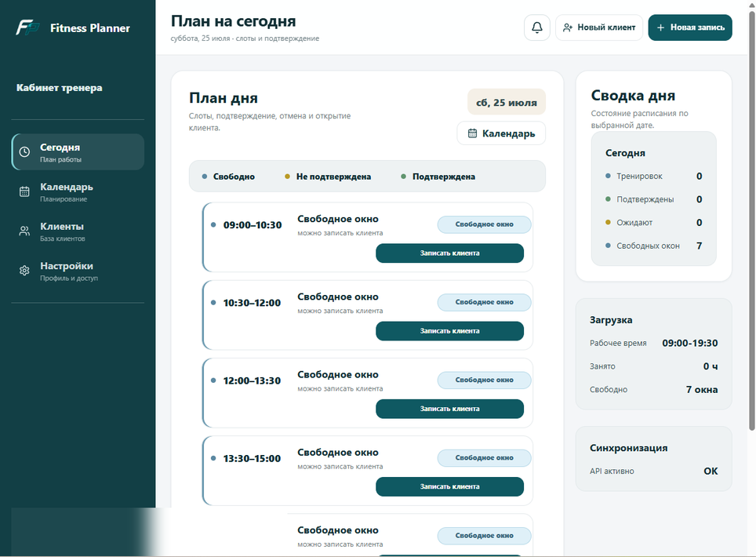The width and height of the screenshot is (756, 557).
Task: Click the Свободное окно badge at 09:00–10:30
Action: (x=484, y=224)
